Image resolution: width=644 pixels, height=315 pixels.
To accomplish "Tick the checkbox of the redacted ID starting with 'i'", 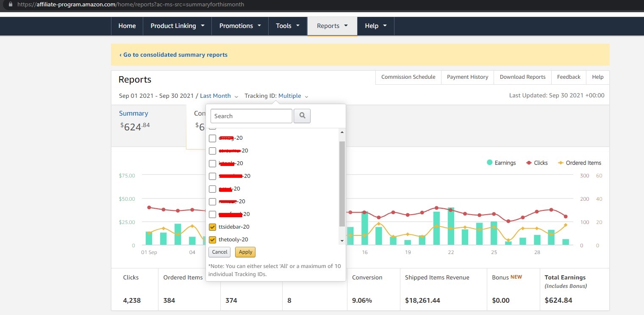I will point(213,163).
